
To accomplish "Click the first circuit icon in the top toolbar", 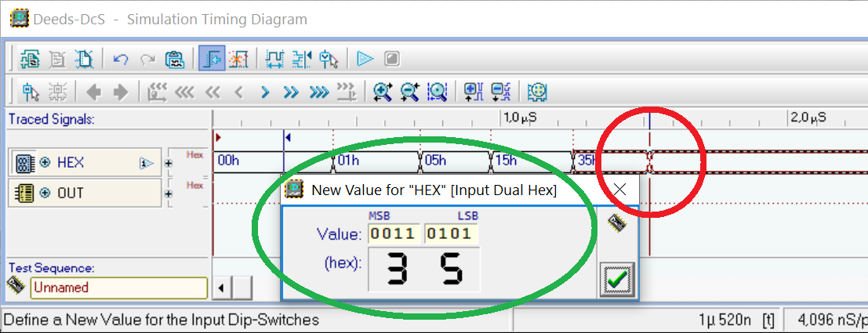I will click(29, 59).
